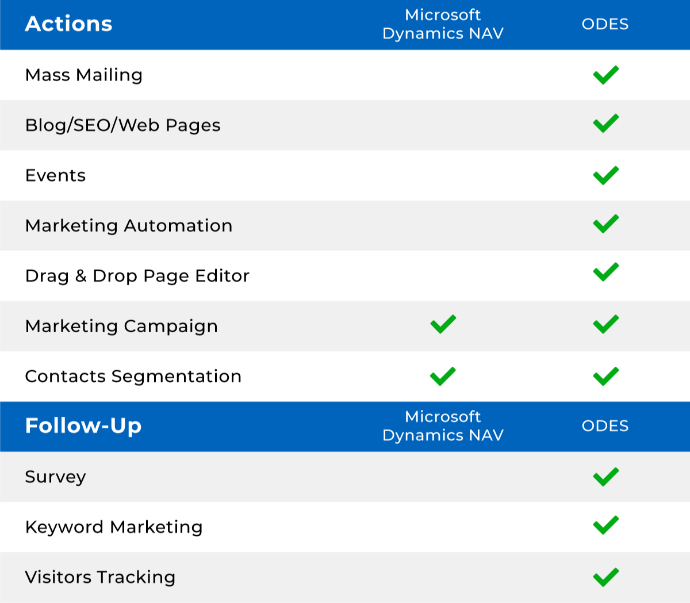Click the ODES checkmark for Keyword Marketing
This screenshot has width=690, height=603.
(606, 525)
